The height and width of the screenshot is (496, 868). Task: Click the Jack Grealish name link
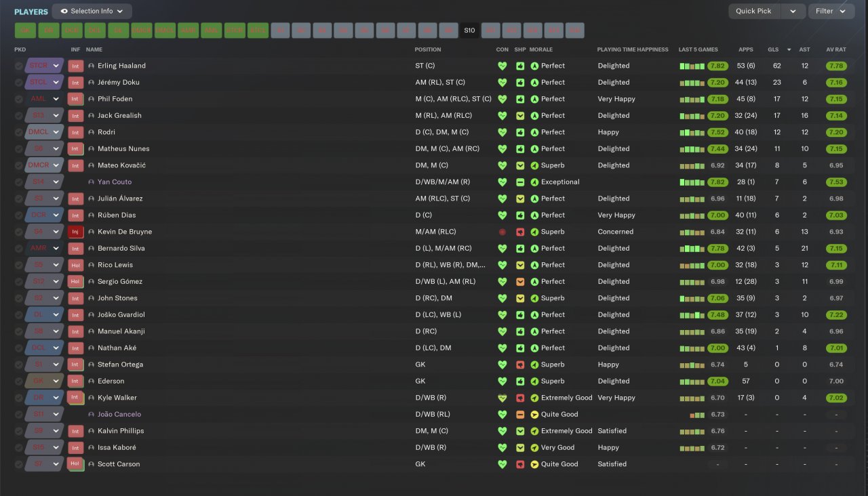tap(119, 116)
